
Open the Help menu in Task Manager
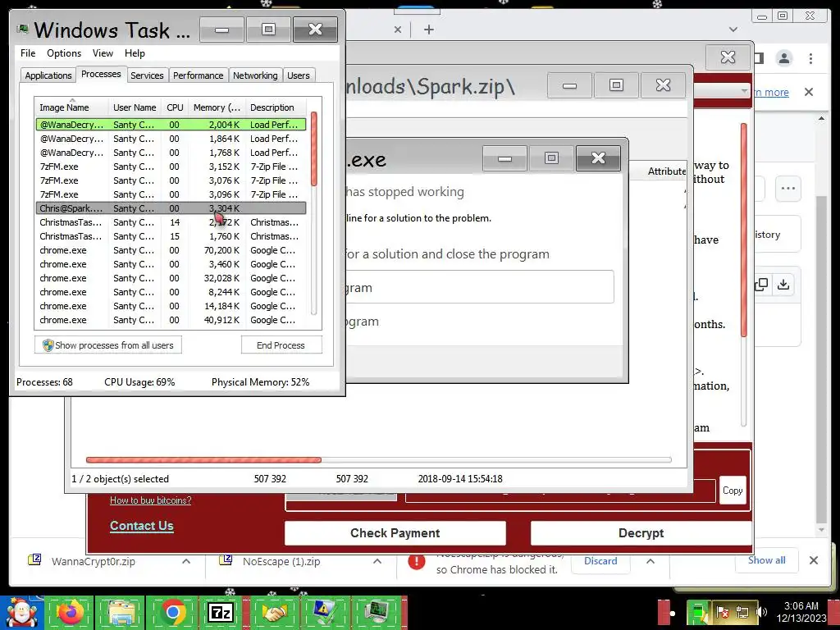click(135, 53)
